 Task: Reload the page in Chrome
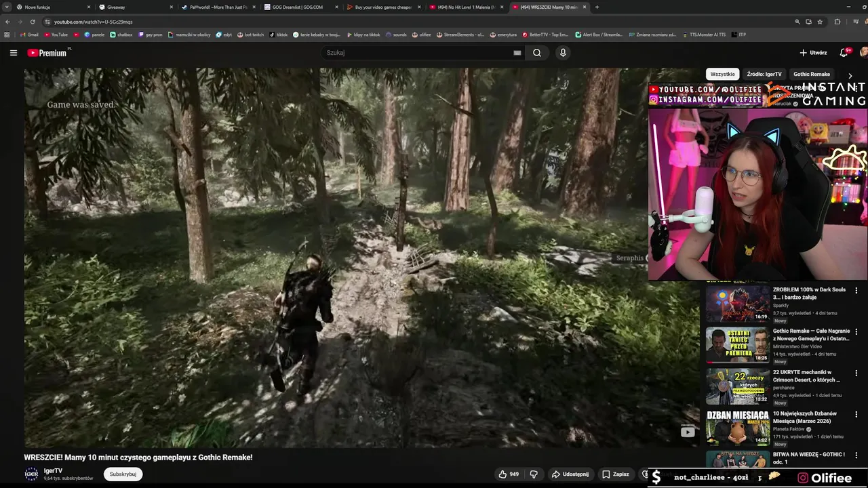pyautogui.click(x=32, y=22)
